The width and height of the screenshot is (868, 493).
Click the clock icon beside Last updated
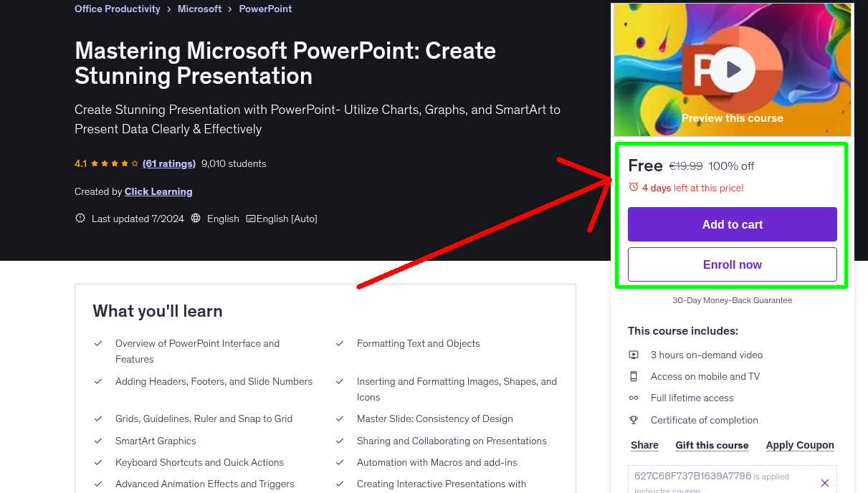point(80,218)
